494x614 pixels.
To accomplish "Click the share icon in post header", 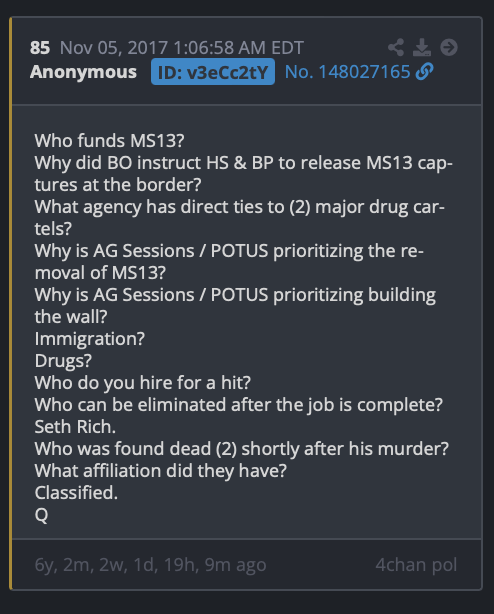I will click(396, 47).
